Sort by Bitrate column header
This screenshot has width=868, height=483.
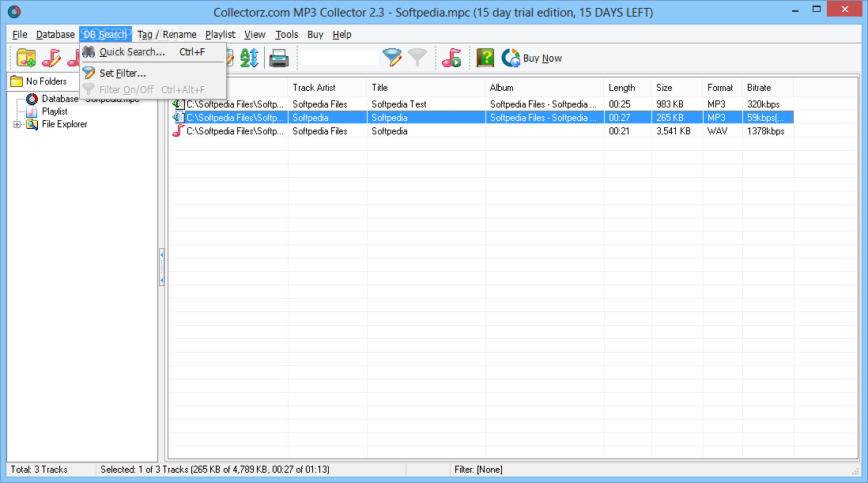tap(768, 88)
